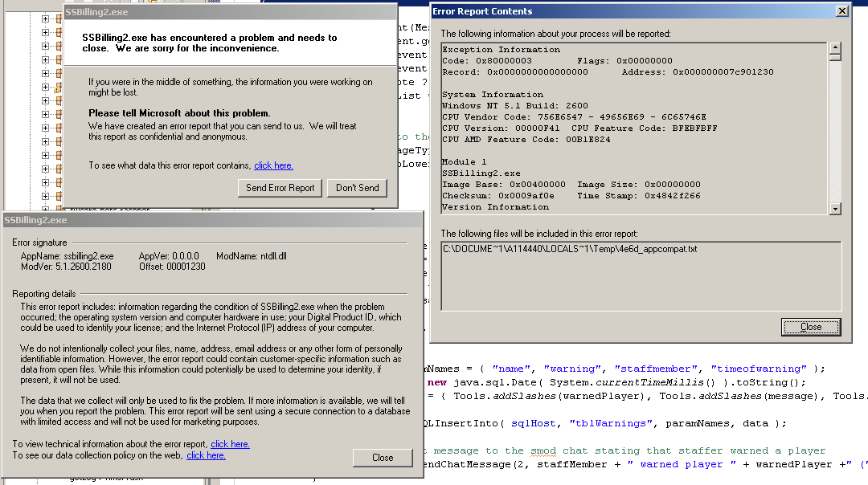
Task: Click the scroll up arrow of Exception Information box
Action: [x=835, y=47]
